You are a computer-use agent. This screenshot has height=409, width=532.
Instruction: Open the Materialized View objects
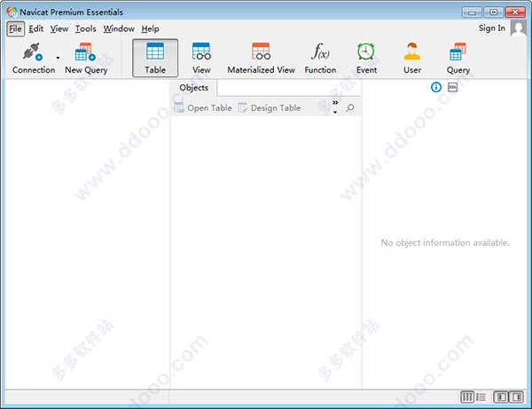click(261, 58)
